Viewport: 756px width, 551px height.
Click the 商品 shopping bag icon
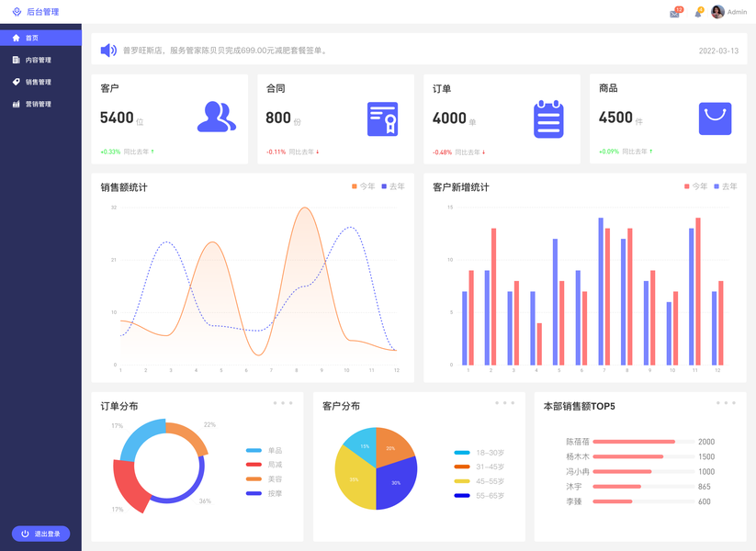pos(715,118)
